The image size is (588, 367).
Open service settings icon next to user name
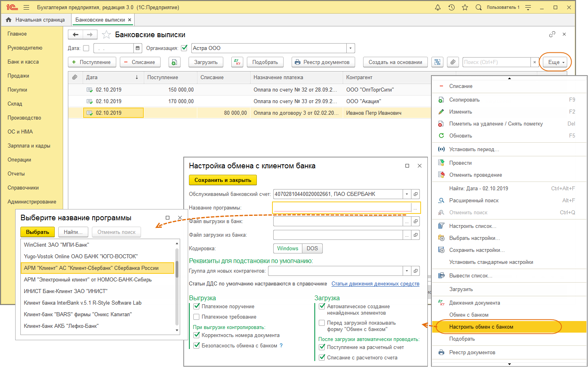pos(528,7)
